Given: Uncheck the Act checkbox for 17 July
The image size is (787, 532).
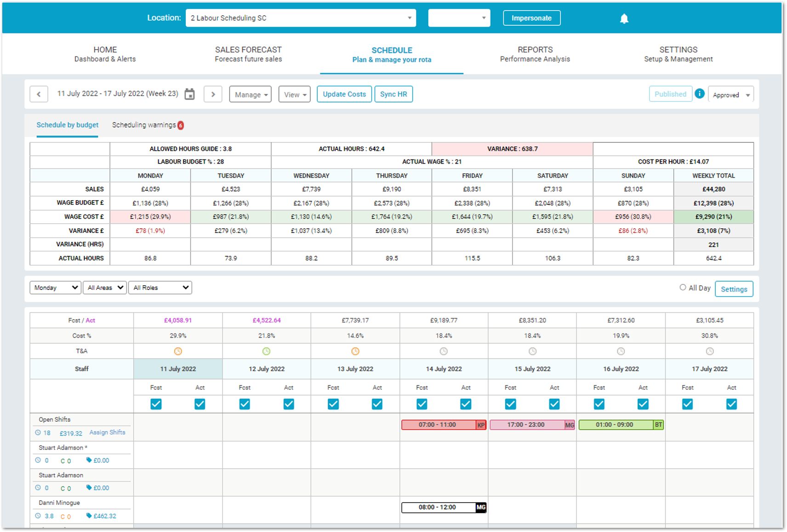Looking at the screenshot, I should pos(731,404).
